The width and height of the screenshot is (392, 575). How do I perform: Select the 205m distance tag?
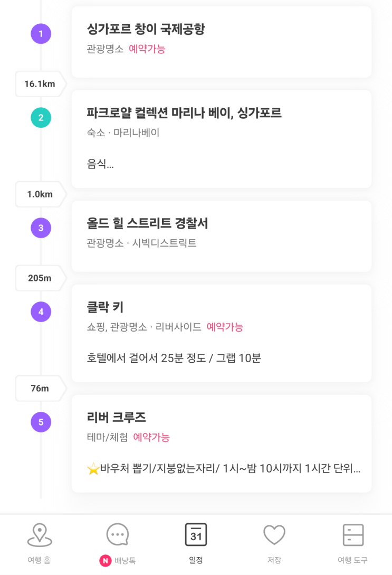click(x=40, y=278)
